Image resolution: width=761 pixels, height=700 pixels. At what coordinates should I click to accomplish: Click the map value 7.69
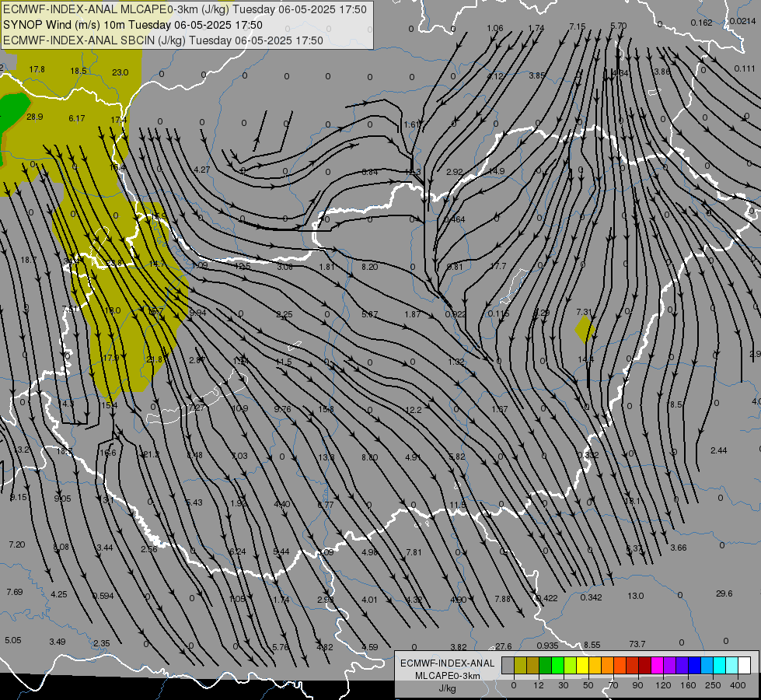[14, 592]
